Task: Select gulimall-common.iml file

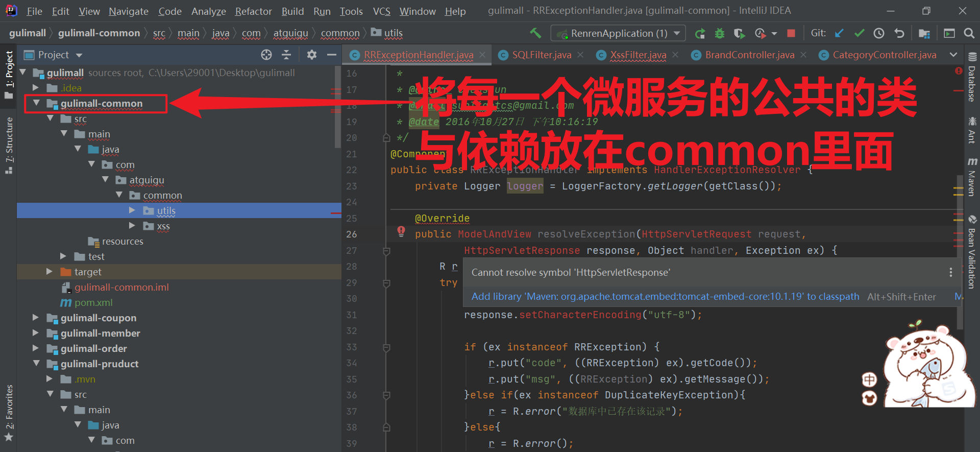Action: (121, 287)
